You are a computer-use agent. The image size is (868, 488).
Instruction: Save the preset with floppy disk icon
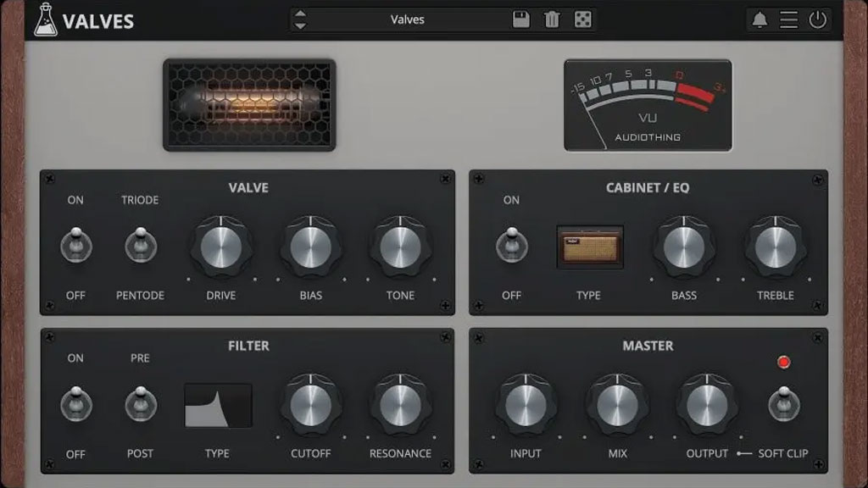521,19
